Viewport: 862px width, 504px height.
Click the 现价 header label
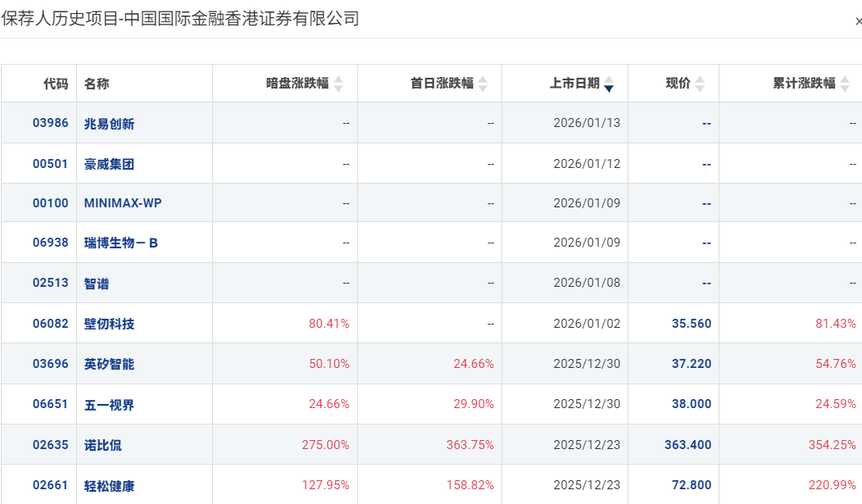(678, 83)
